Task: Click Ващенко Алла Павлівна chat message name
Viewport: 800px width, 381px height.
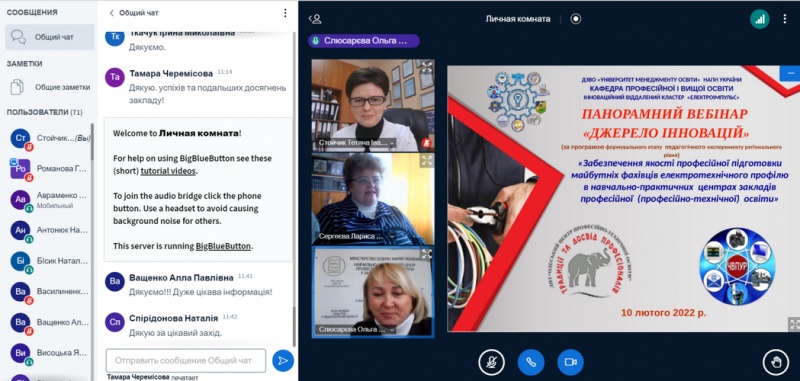Action: coord(181,277)
